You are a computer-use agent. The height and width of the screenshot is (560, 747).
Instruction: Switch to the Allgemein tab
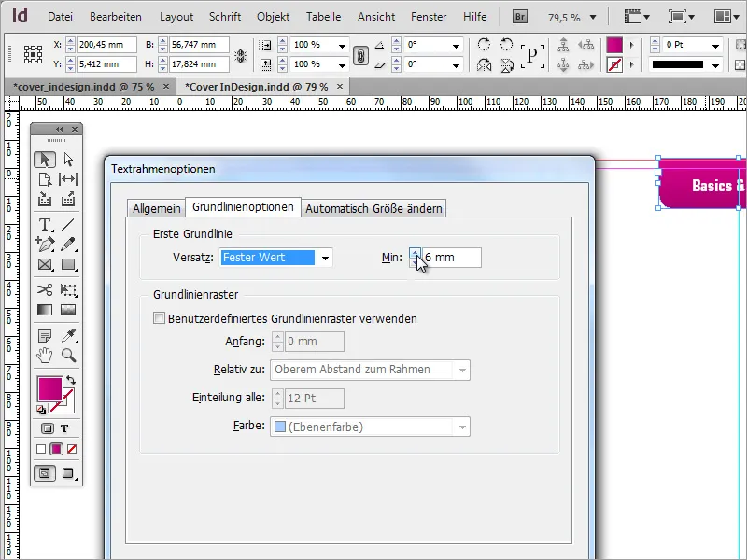pyautogui.click(x=156, y=208)
